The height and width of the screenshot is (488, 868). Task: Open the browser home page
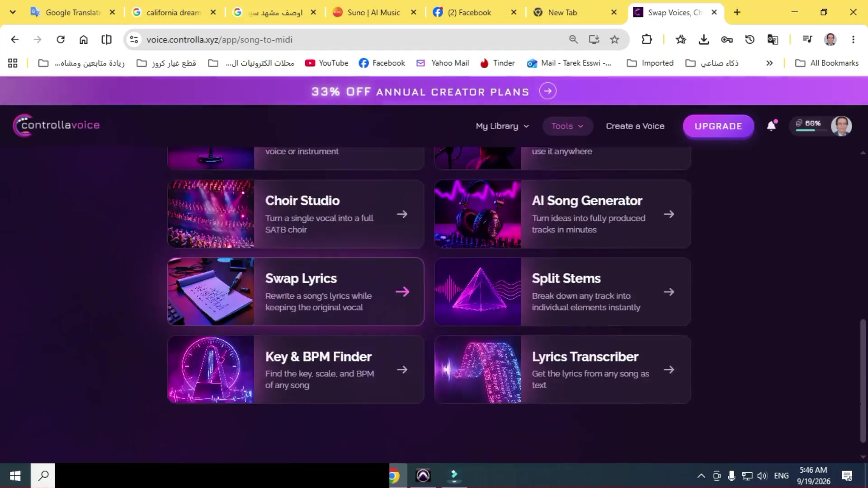[83, 40]
